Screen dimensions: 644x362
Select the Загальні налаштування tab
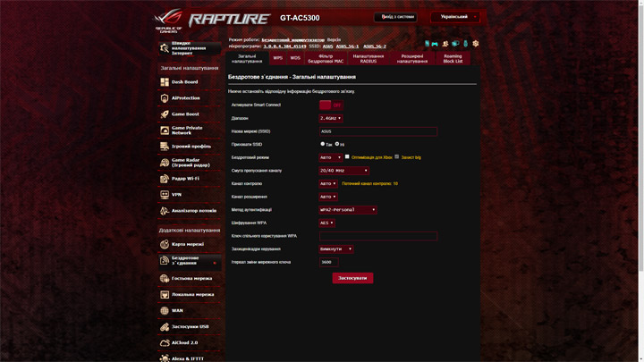point(247,58)
